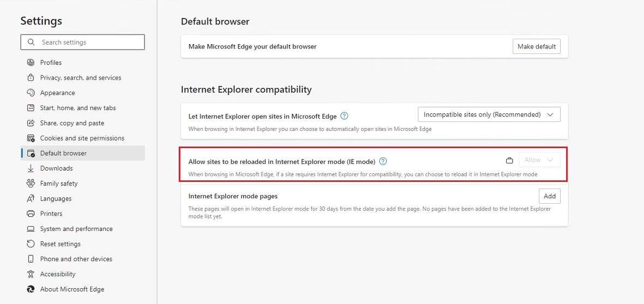Image resolution: width=644 pixels, height=304 pixels.
Task: Open Phone and other devices settings
Action: pos(83,259)
